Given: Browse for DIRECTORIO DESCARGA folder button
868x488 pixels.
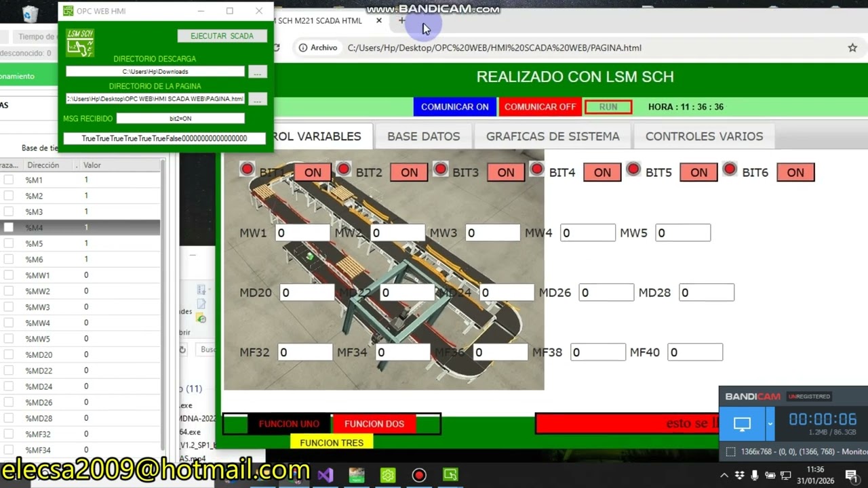Looking at the screenshot, I should pos(258,72).
